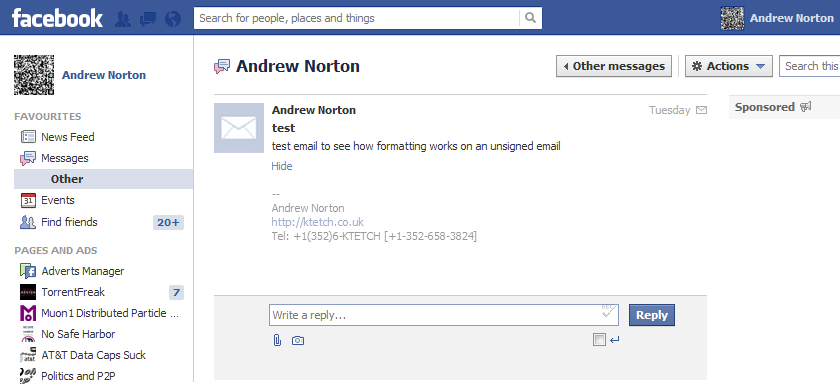Open the http://ktetch.co.uk link
This screenshot has width=840, height=391.
(x=318, y=222)
